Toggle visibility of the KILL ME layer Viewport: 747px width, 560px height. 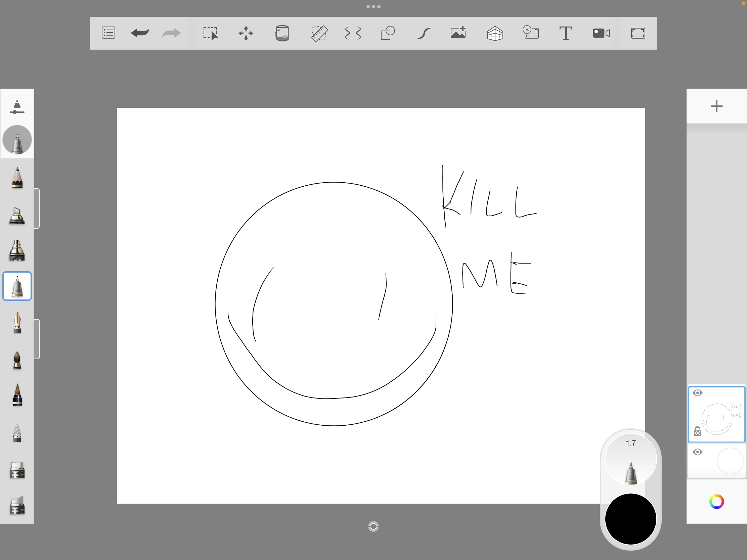[x=698, y=392]
